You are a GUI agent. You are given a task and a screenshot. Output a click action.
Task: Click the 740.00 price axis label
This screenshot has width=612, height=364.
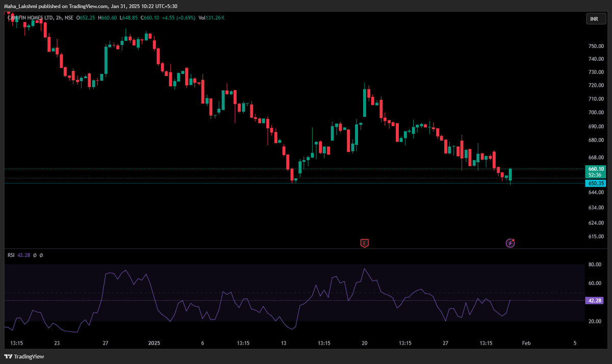pos(596,59)
